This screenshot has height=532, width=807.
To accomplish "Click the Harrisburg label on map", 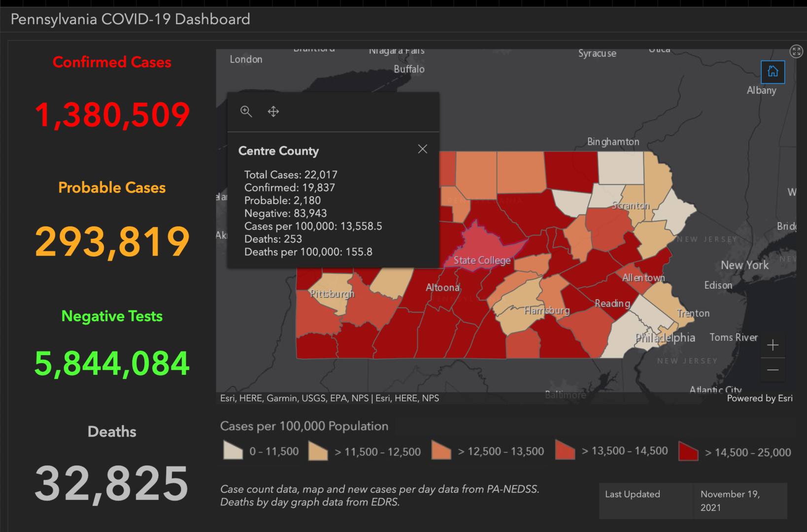I will pos(547,310).
